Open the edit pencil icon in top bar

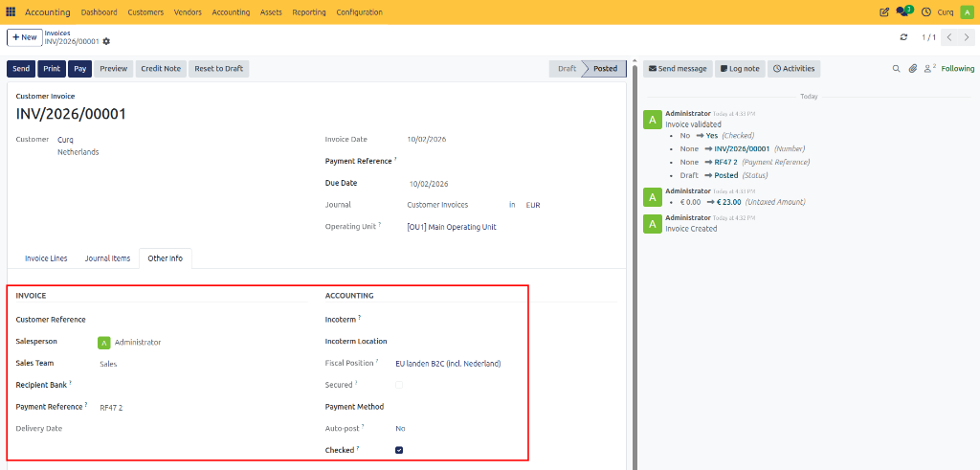coord(883,11)
